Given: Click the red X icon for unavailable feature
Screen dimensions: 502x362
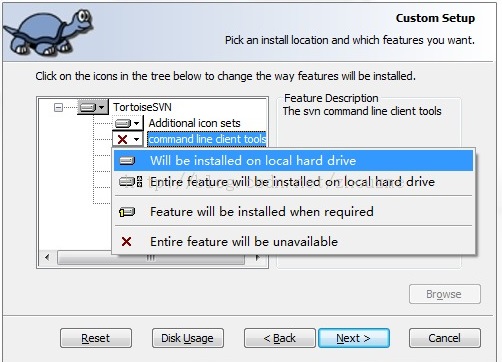Looking at the screenshot, I should tap(126, 242).
